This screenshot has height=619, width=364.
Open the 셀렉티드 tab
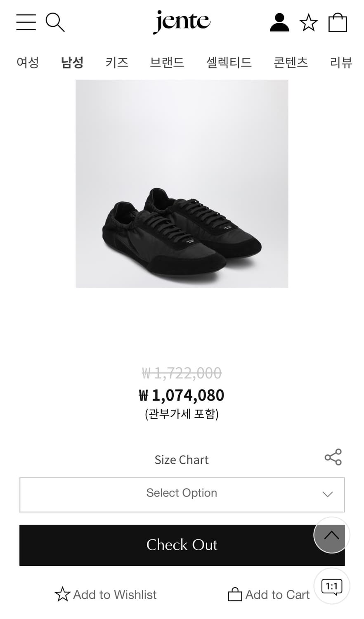point(229,62)
